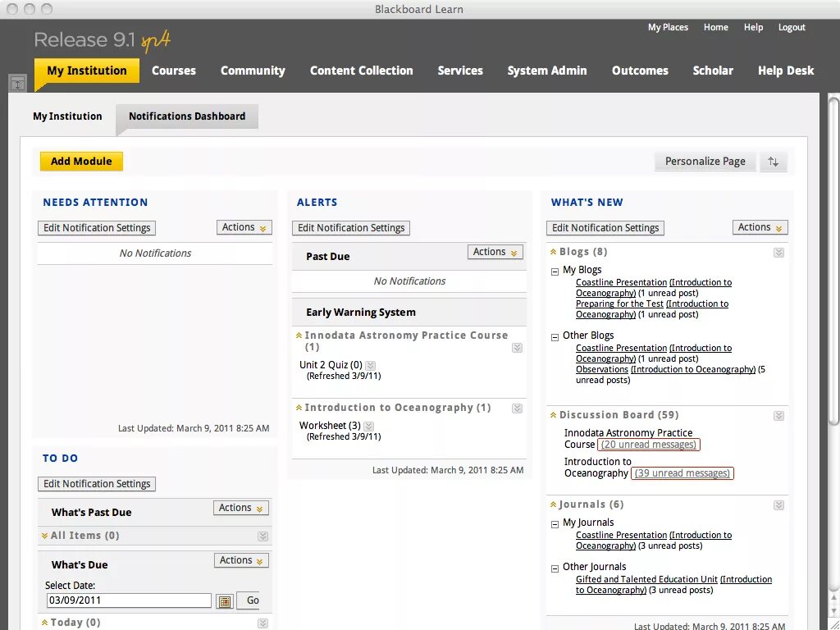This screenshot has width=840, height=630.
Task: Click the collapse header frame icon
Action: [x=17, y=84]
